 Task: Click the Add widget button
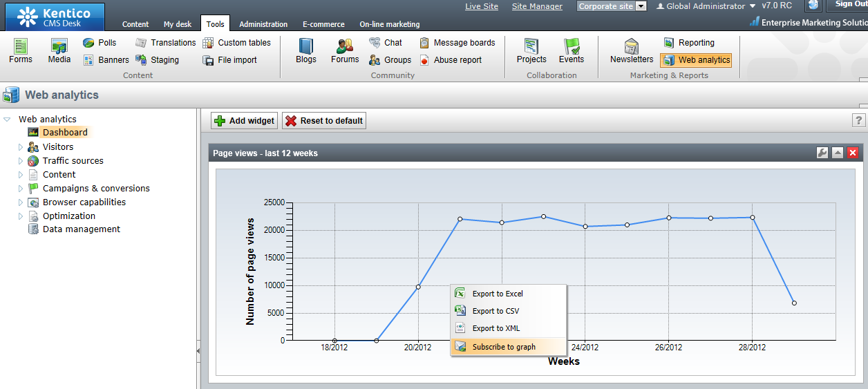click(x=245, y=121)
